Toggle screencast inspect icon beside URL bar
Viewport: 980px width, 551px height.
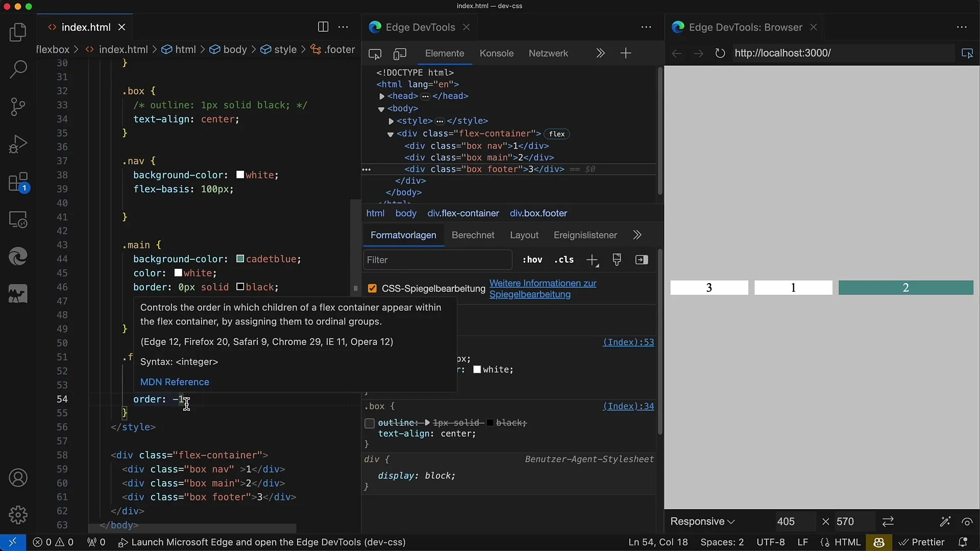point(967,53)
